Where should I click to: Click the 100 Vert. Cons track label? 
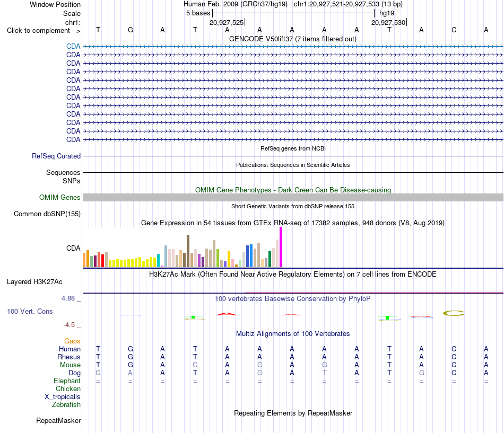(x=30, y=312)
